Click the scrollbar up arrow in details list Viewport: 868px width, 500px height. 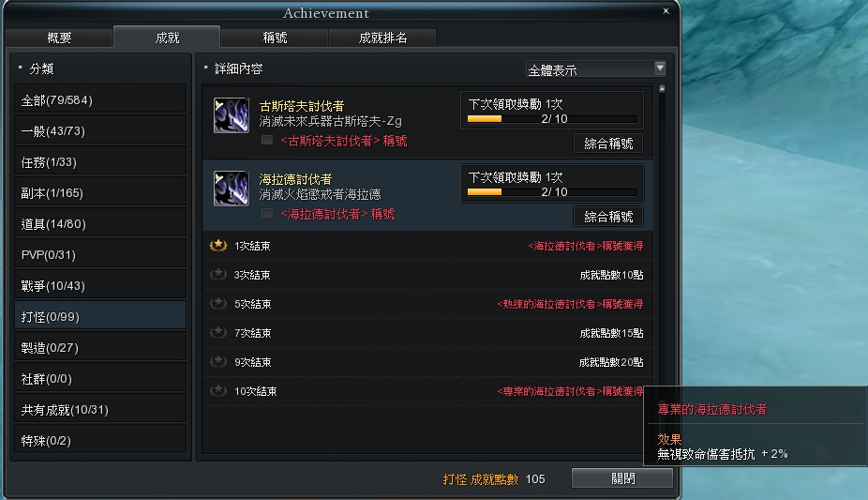click(x=662, y=88)
